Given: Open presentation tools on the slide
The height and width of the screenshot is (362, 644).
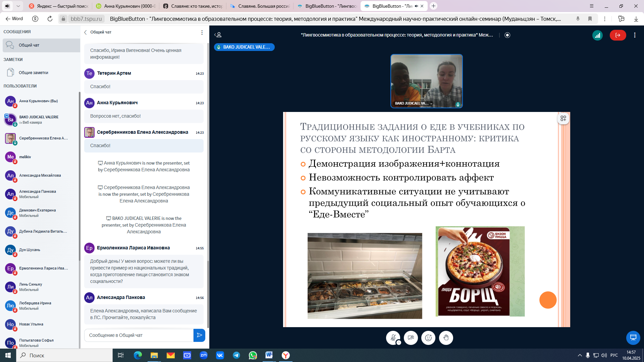Looking at the screenshot, I should pos(563,118).
